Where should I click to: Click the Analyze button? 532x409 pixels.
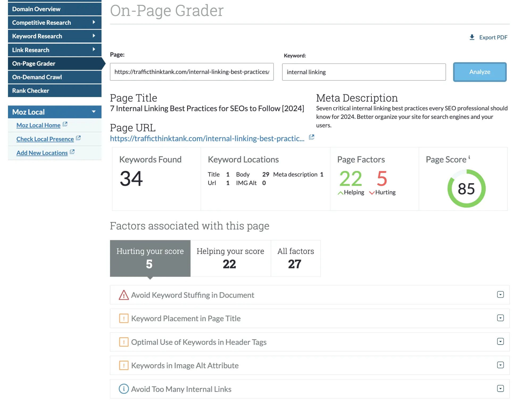[479, 72]
